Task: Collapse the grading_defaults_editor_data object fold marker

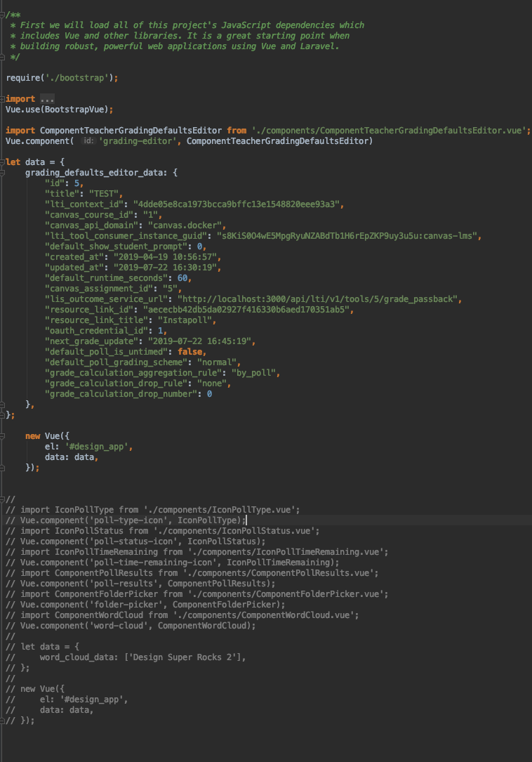Action: (x=2, y=173)
